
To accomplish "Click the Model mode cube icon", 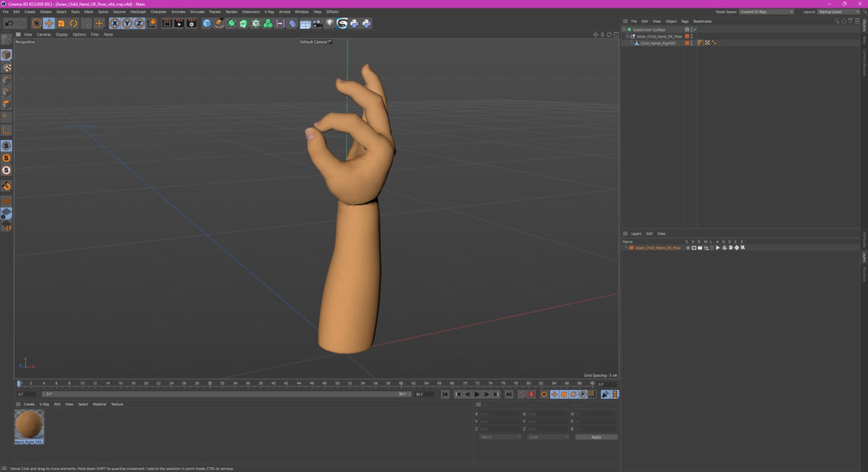I will point(6,55).
